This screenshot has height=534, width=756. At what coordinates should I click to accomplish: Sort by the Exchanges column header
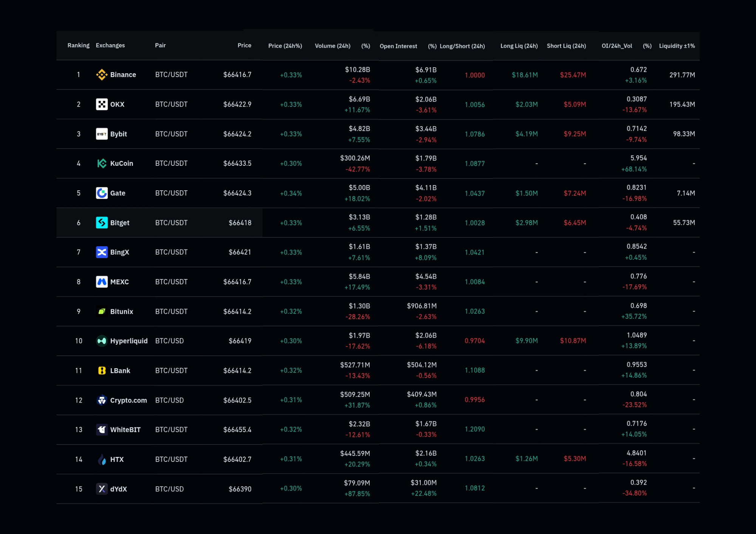[110, 45]
